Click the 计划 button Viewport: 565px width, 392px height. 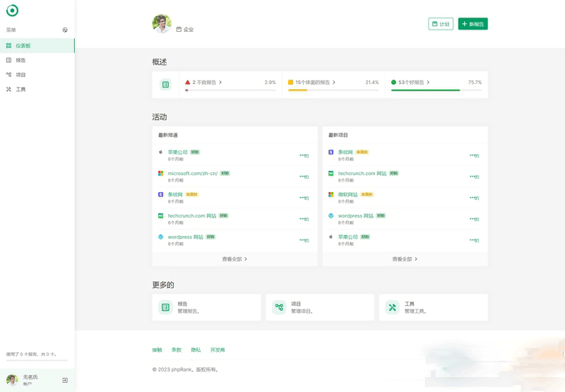click(x=440, y=24)
